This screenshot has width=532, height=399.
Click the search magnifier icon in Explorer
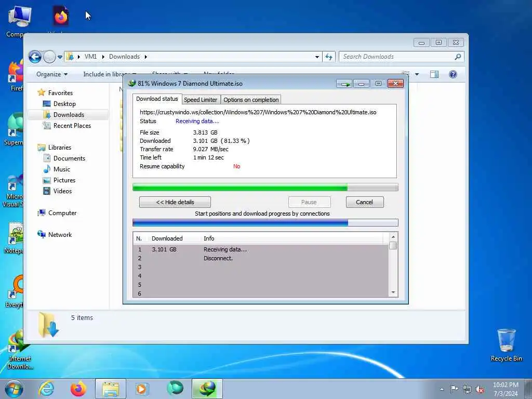(458, 57)
